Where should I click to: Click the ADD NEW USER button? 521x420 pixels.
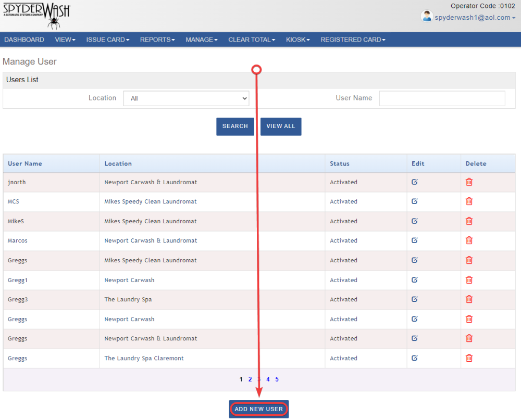(258, 409)
